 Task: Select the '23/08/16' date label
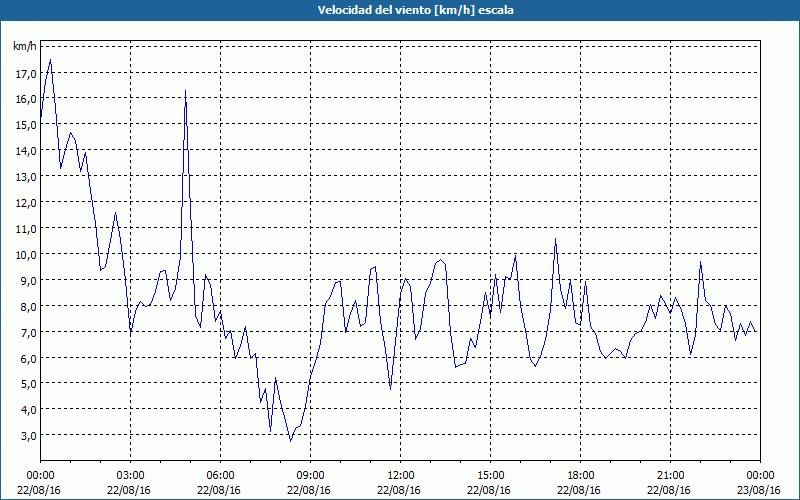tap(760, 490)
